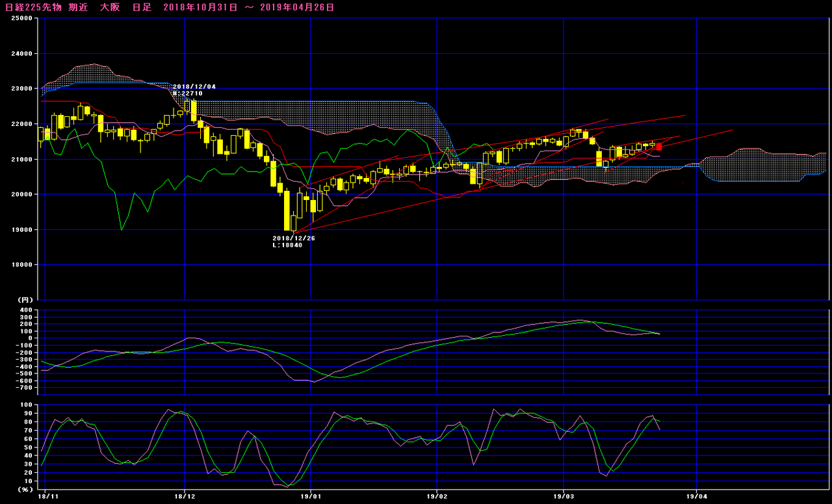This screenshot has width=832, height=504.
Task: Click the '日足' timeframe label
Action: coord(142,7)
